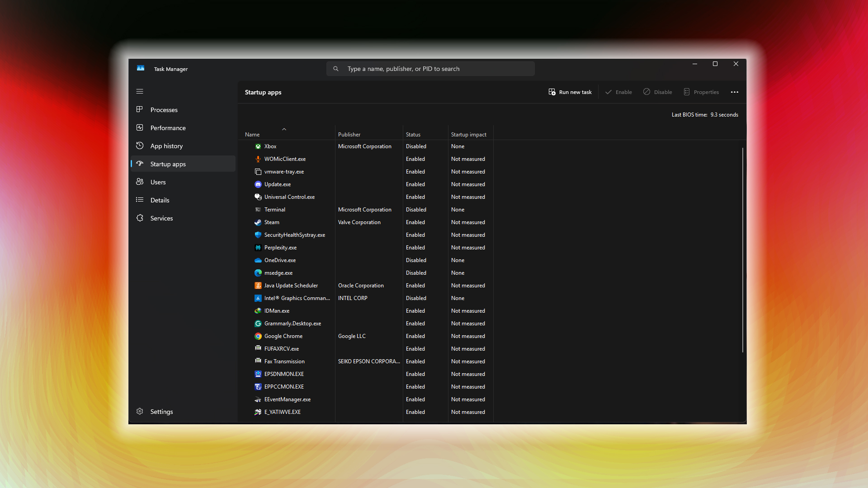This screenshot has width=868, height=488.
Task: Click Oracle Corporation publisher text
Action: (361, 286)
